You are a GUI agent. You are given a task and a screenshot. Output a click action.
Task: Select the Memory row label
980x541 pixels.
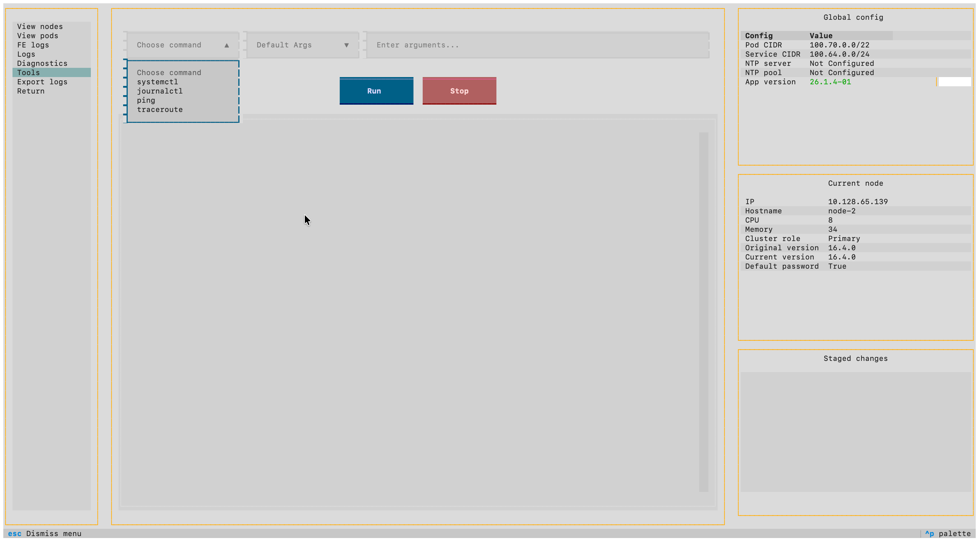click(758, 229)
